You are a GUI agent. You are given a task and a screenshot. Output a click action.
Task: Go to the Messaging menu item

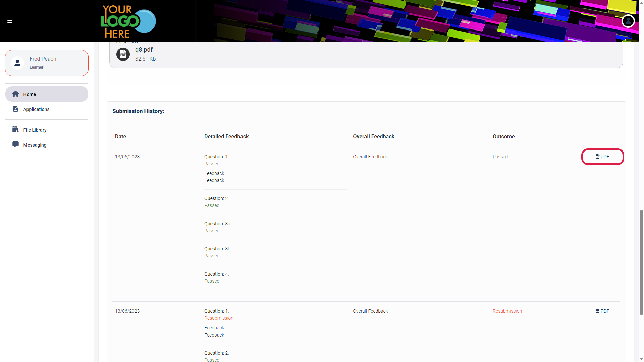35,145
